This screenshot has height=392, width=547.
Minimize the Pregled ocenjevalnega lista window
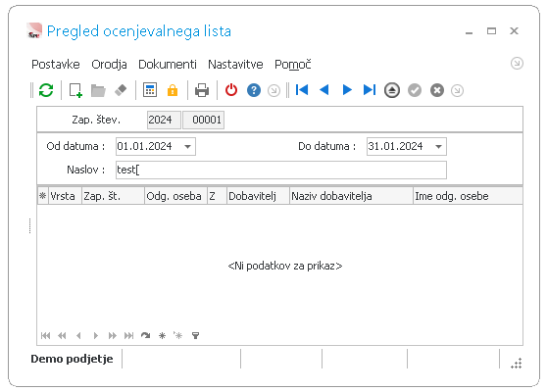click(x=470, y=32)
